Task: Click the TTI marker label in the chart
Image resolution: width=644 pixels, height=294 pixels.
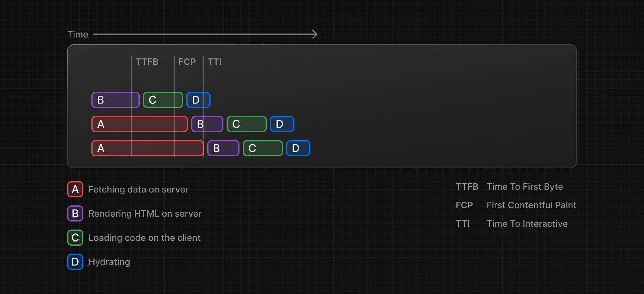Action: tap(215, 62)
